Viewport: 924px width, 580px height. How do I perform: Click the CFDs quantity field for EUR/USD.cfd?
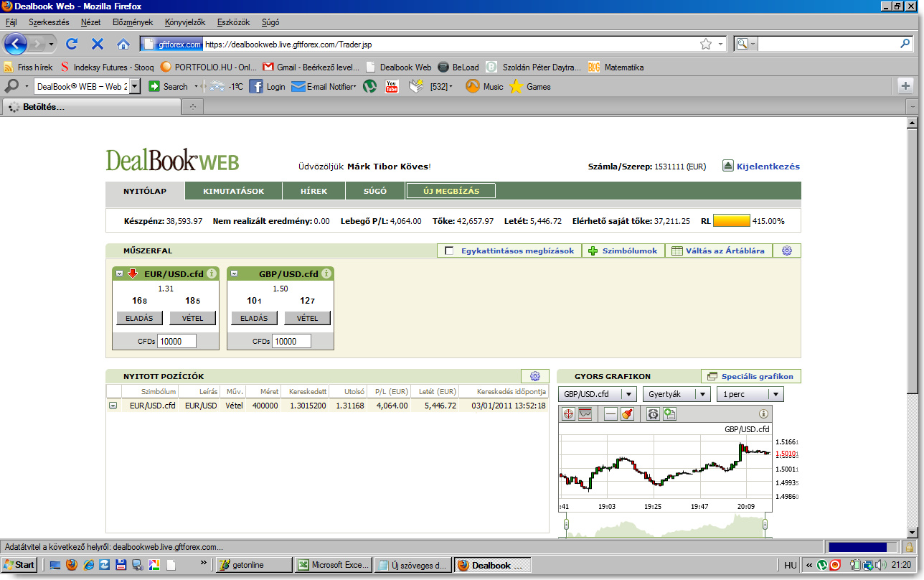pos(176,341)
